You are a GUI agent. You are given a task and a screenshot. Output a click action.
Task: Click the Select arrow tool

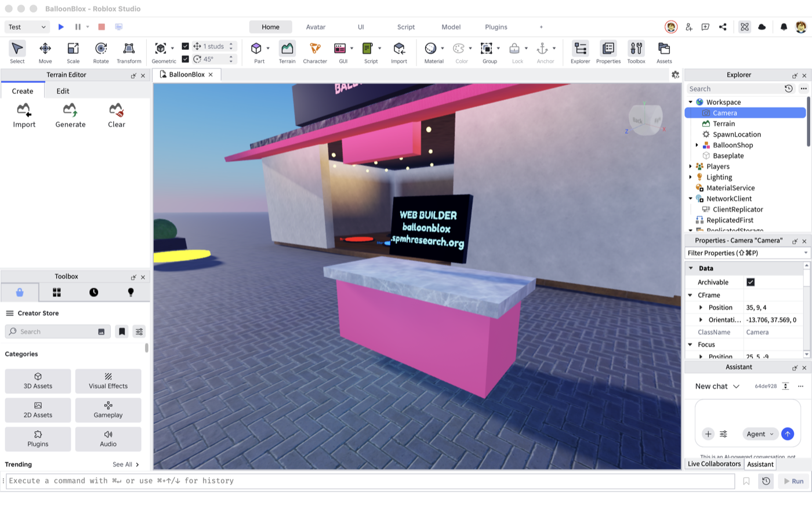point(17,52)
